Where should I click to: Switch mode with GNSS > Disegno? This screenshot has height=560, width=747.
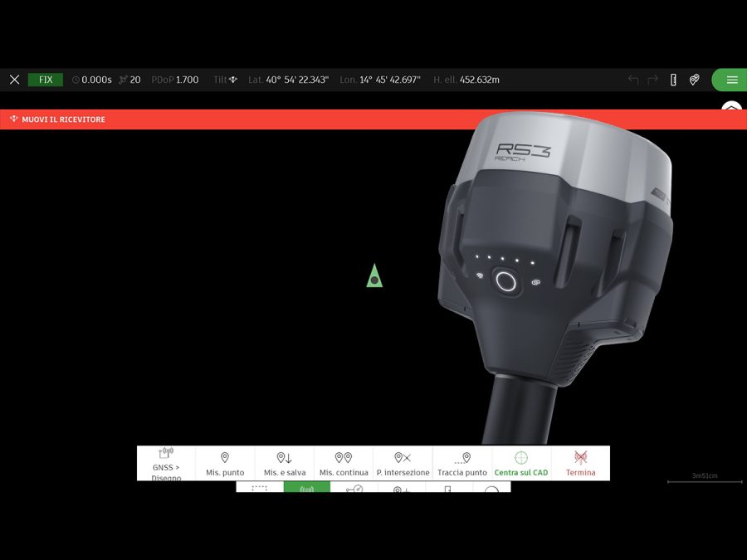click(166, 463)
